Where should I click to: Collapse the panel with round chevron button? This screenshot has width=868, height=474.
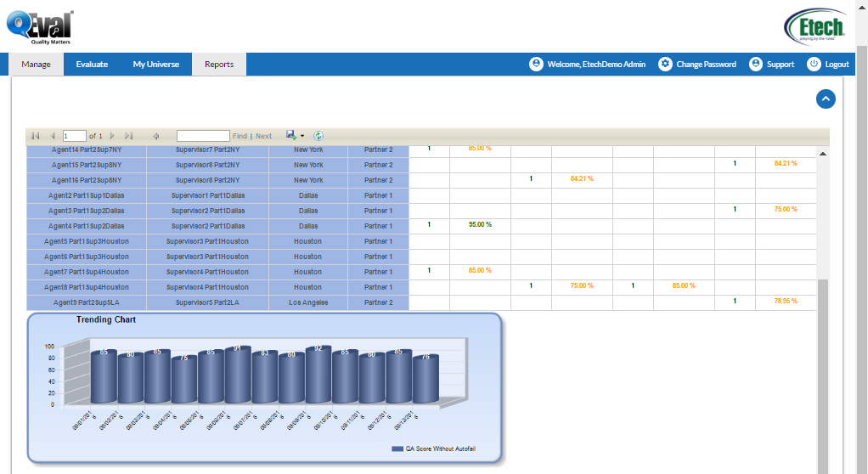[x=826, y=99]
